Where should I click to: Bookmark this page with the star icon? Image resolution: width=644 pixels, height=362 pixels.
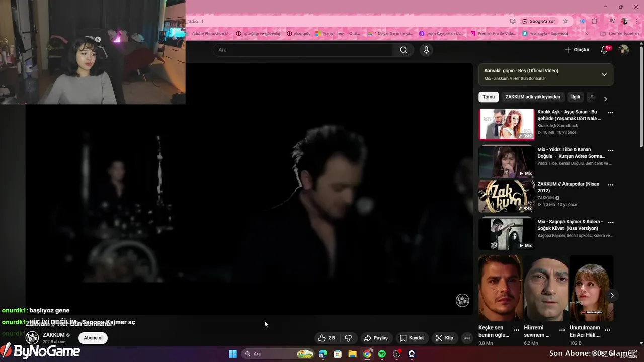tap(566, 21)
